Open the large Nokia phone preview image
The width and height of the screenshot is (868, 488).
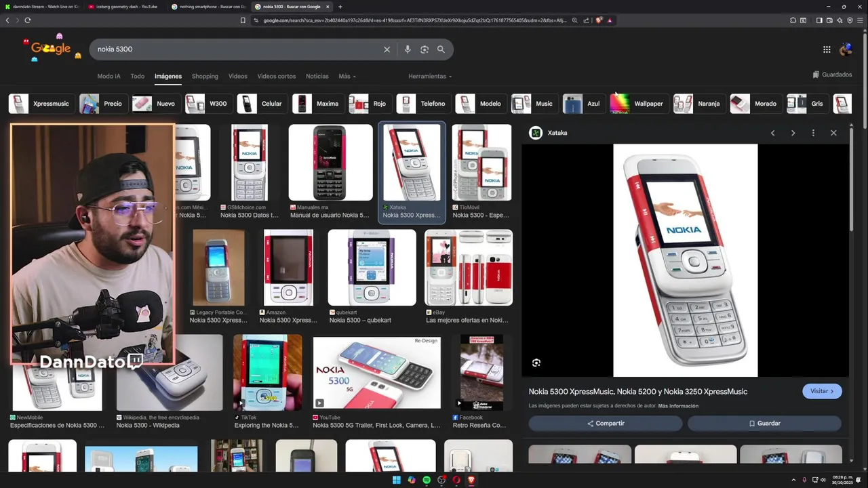pos(685,260)
